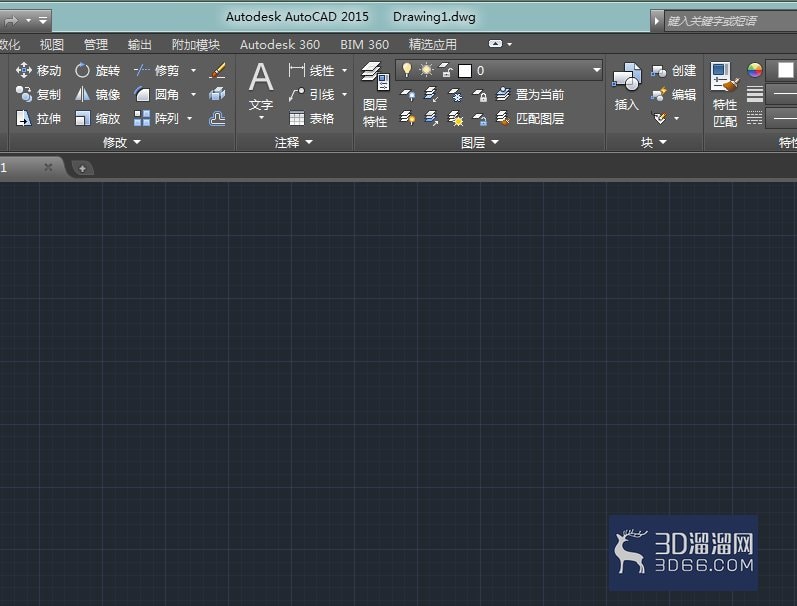
Task: Click the layer 0 white color swatch
Action: point(465,71)
